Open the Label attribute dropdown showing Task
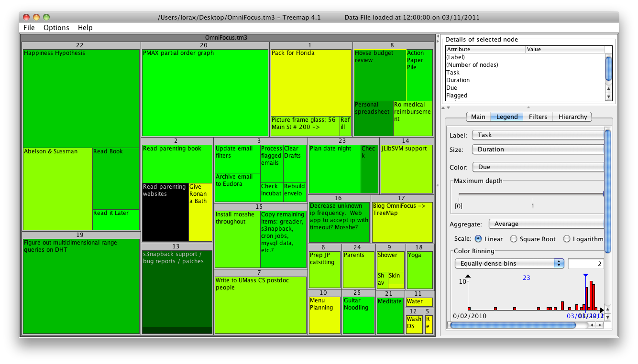 [538, 135]
